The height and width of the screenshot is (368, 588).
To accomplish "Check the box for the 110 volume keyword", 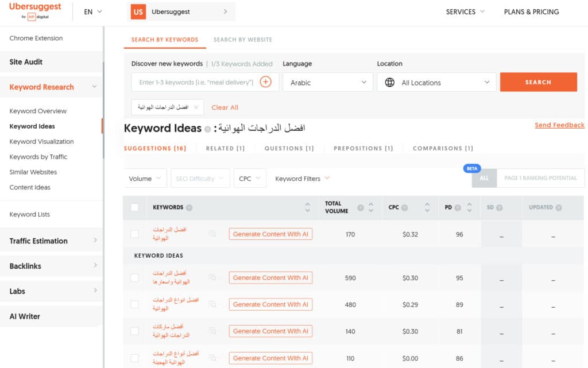I will (x=134, y=358).
